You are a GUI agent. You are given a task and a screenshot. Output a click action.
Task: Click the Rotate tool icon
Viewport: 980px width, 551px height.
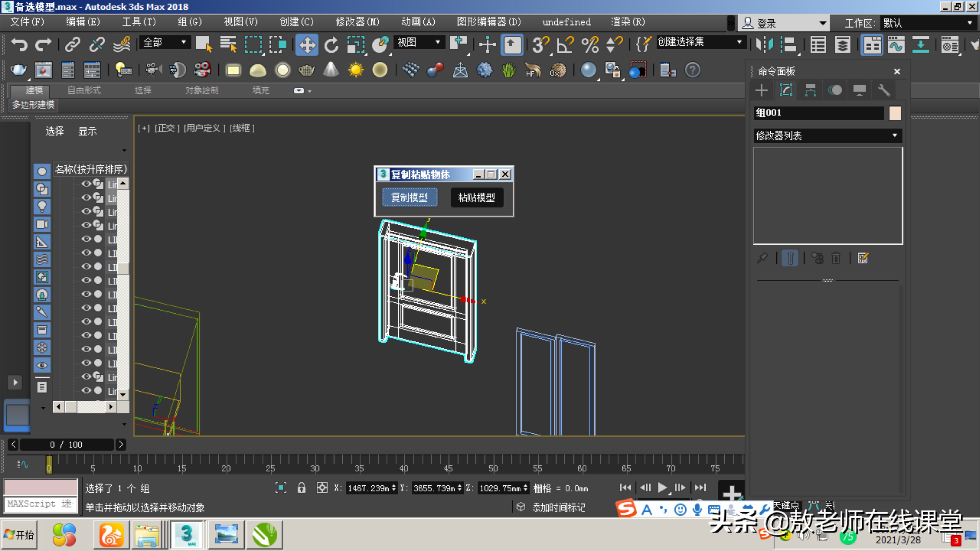[331, 45]
